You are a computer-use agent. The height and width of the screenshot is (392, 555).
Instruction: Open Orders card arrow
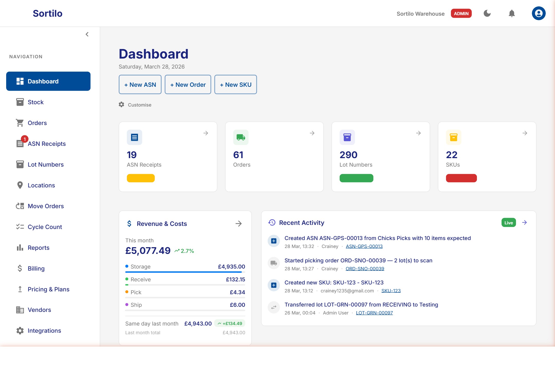pos(312,133)
